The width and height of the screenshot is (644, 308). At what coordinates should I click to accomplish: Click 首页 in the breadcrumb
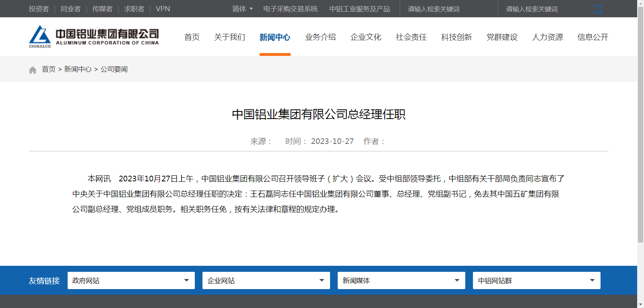tap(49, 69)
